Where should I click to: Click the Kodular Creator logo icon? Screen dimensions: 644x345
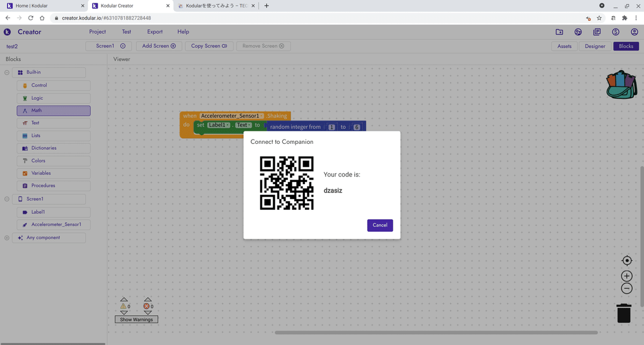pos(8,32)
